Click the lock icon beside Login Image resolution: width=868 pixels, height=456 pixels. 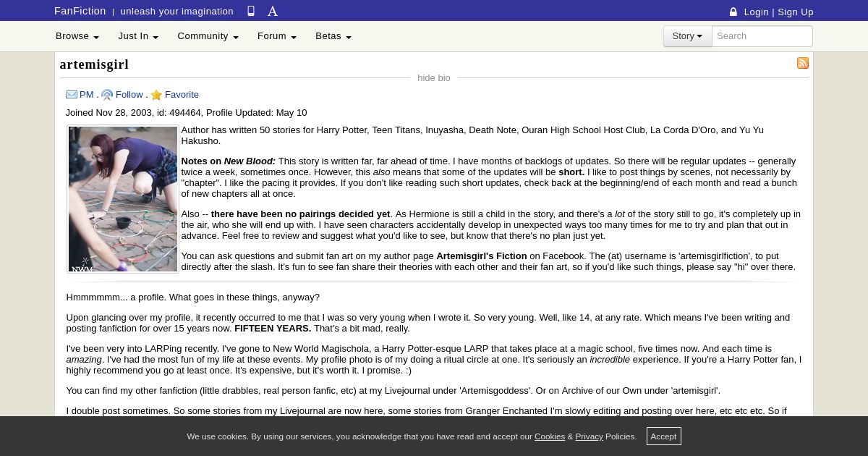pos(733,12)
